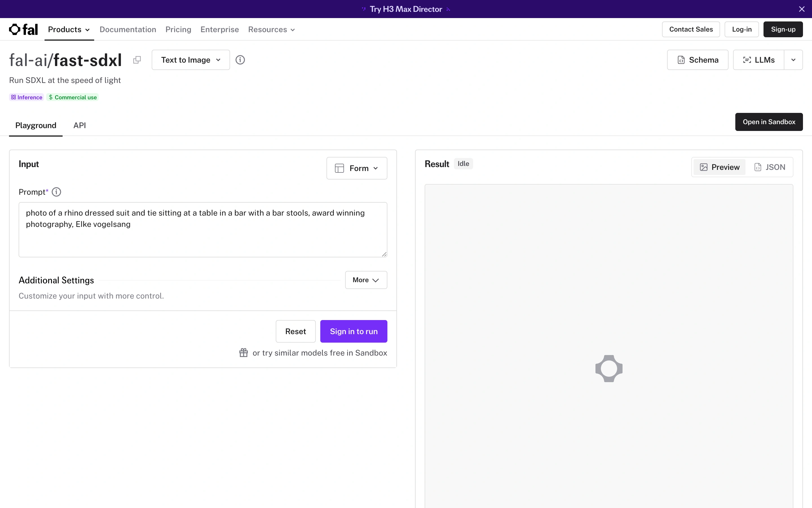
Task: Grab the prompt box resize handle
Action: (384, 254)
